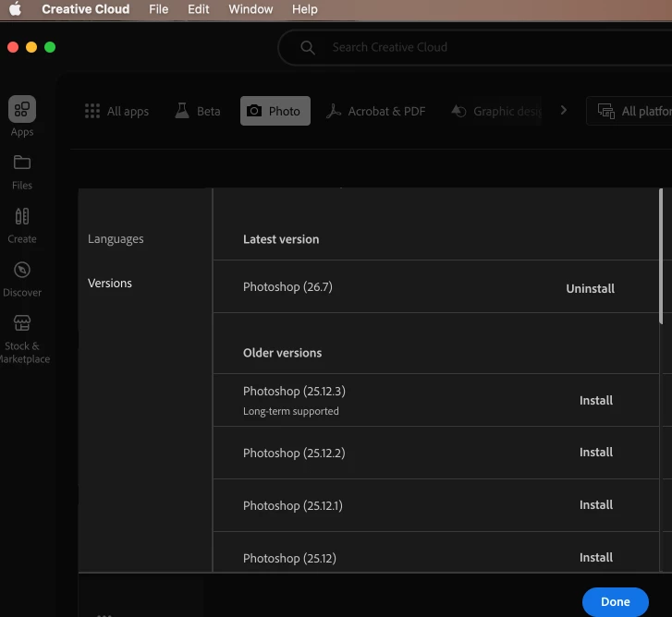Click the All platforms devices icon

coord(606,111)
